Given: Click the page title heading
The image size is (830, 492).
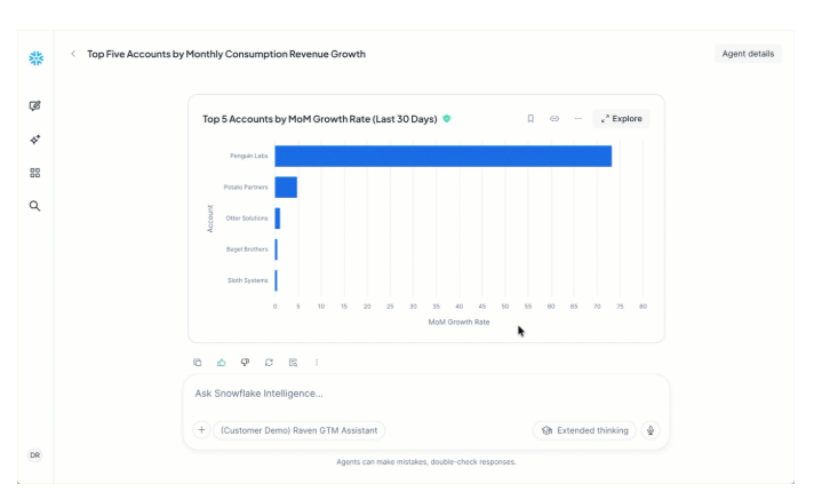Looking at the screenshot, I should coord(226,53).
